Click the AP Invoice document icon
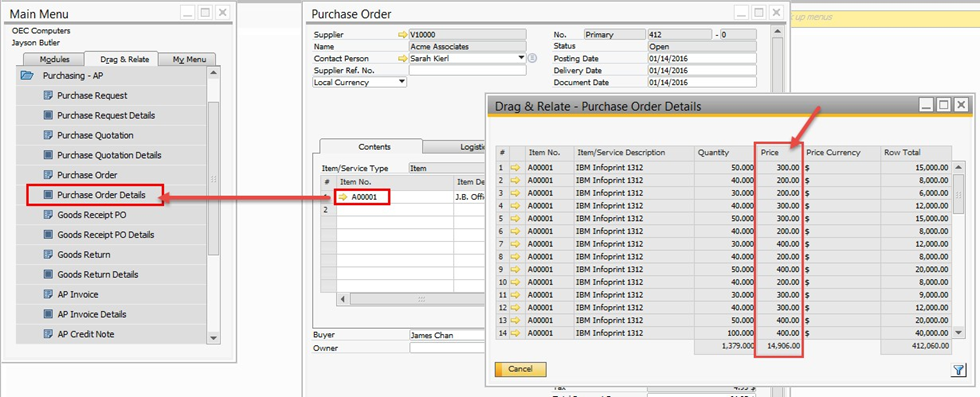The width and height of the screenshot is (980, 397). [x=48, y=294]
